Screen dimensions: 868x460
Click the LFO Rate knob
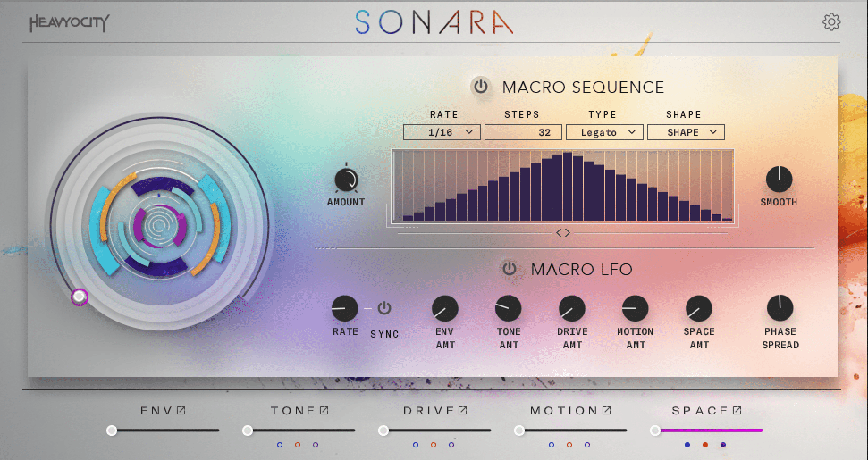(x=345, y=308)
